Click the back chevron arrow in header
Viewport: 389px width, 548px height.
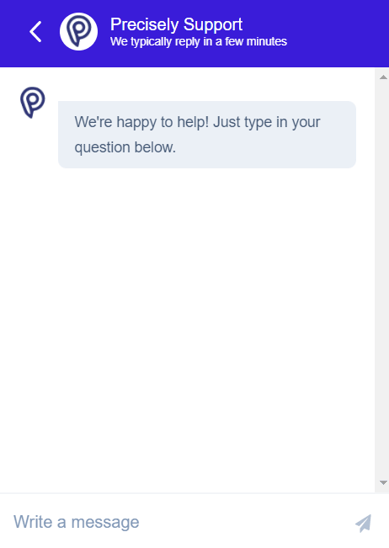(x=36, y=32)
